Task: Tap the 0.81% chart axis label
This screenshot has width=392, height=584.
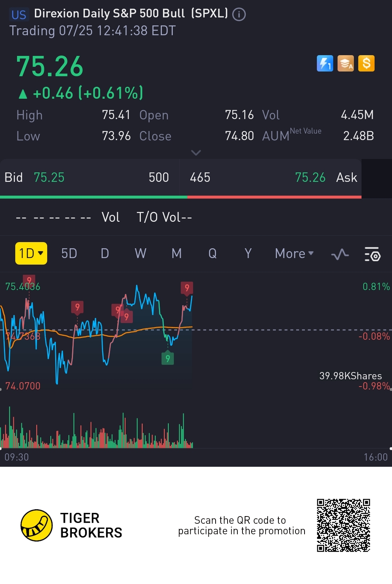Action: coord(376,287)
